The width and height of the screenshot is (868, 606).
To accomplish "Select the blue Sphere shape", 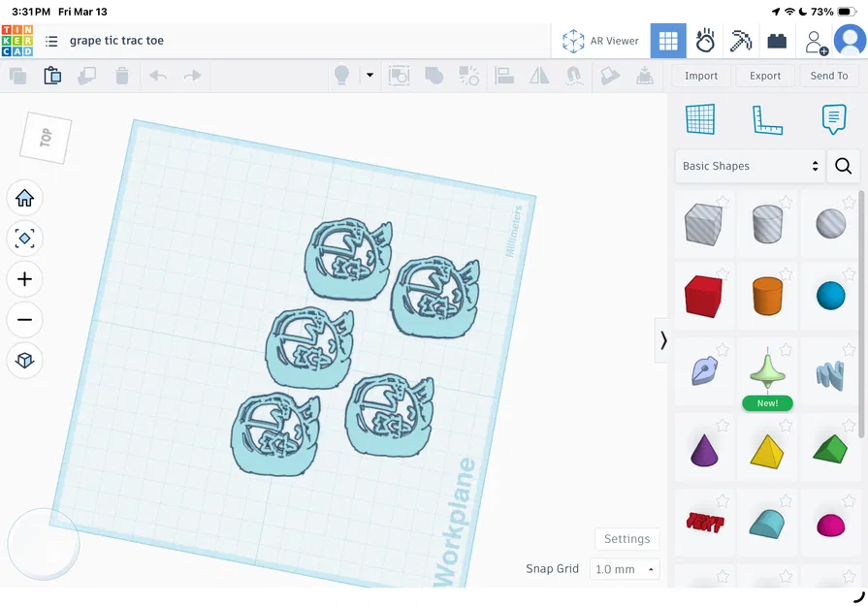I will point(831,296).
